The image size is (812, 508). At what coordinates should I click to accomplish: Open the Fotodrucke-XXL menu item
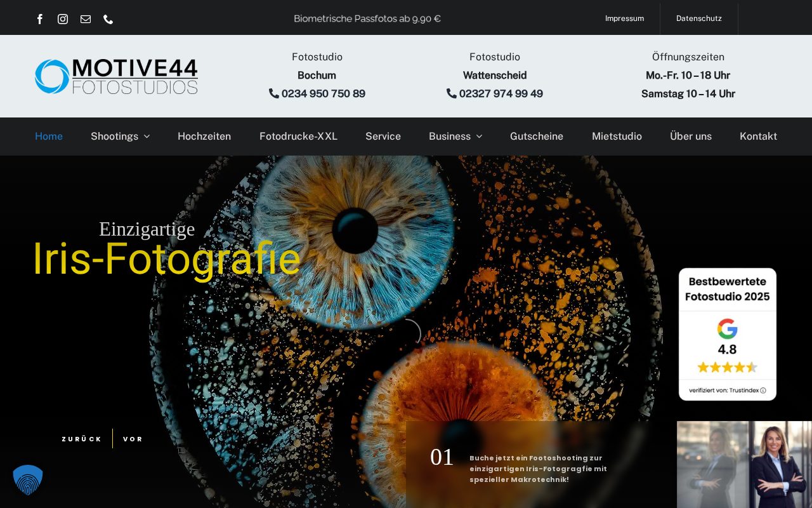point(298,137)
